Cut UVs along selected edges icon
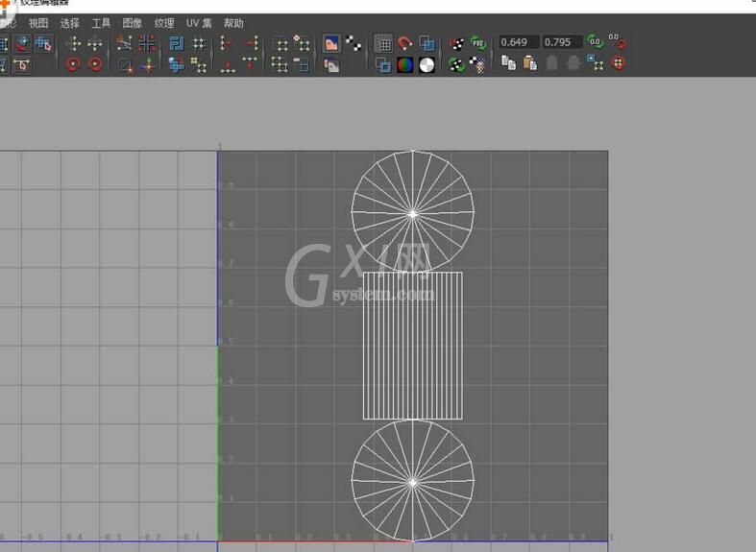 coord(125,44)
